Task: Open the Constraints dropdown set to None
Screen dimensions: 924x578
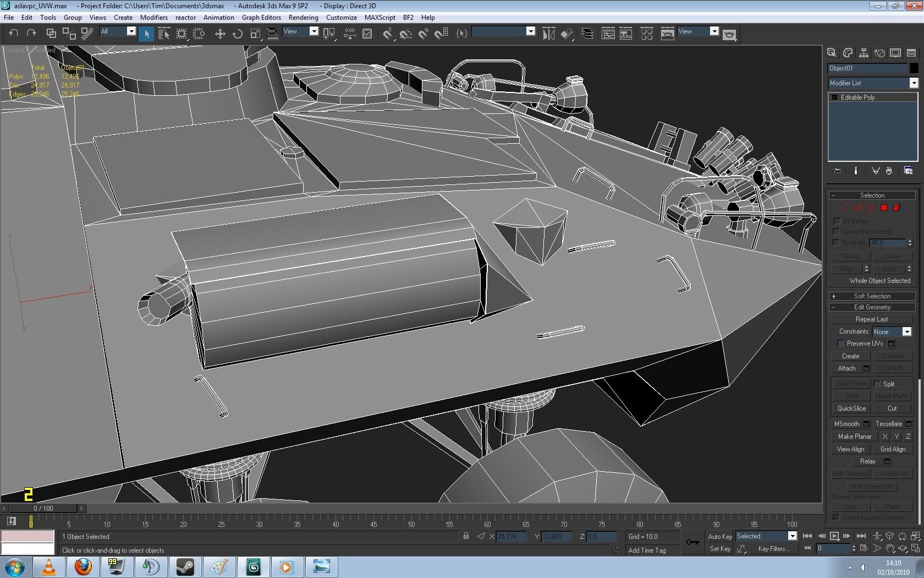Action: point(906,331)
